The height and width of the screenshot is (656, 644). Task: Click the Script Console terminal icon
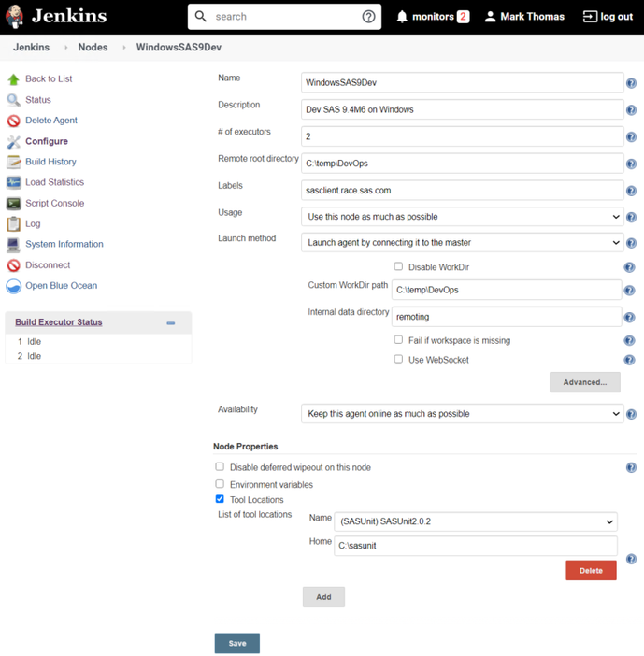(x=13, y=204)
